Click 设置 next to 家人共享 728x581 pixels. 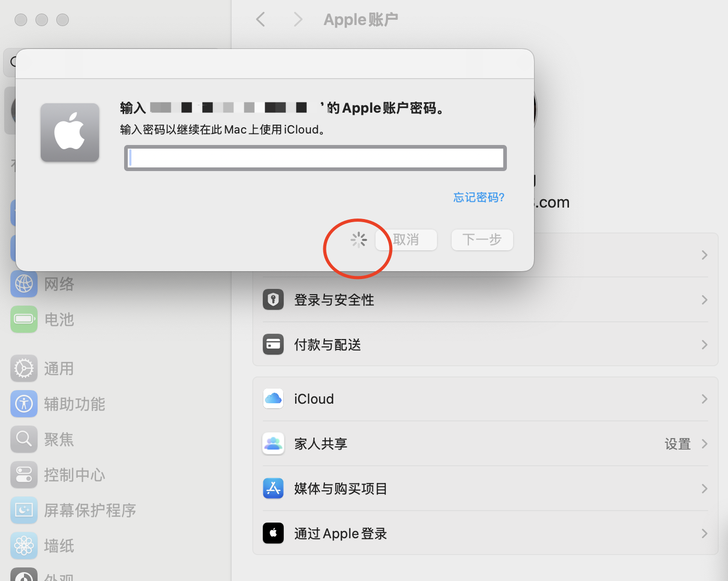(677, 444)
